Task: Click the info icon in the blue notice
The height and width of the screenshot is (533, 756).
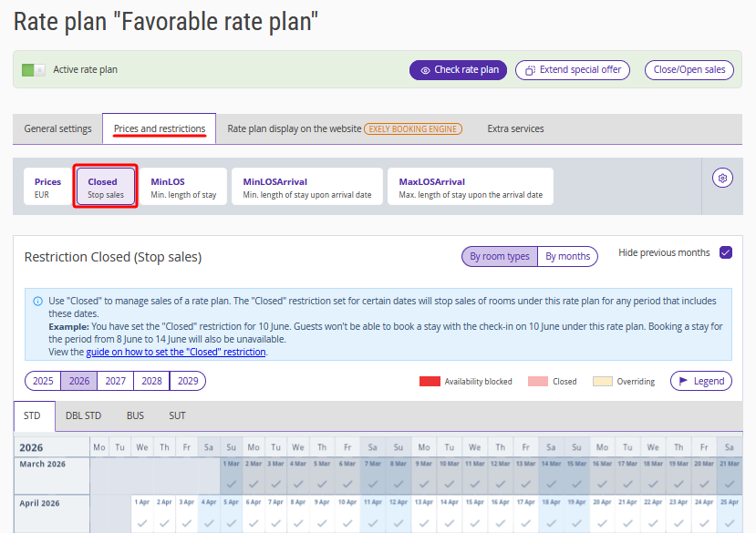Action: [37, 301]
